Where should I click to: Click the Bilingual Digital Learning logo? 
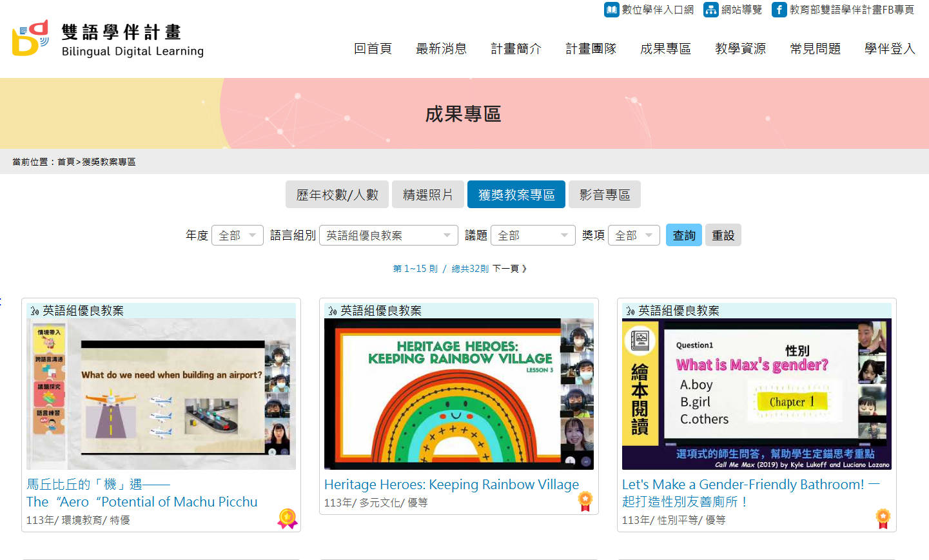[108, 39]
